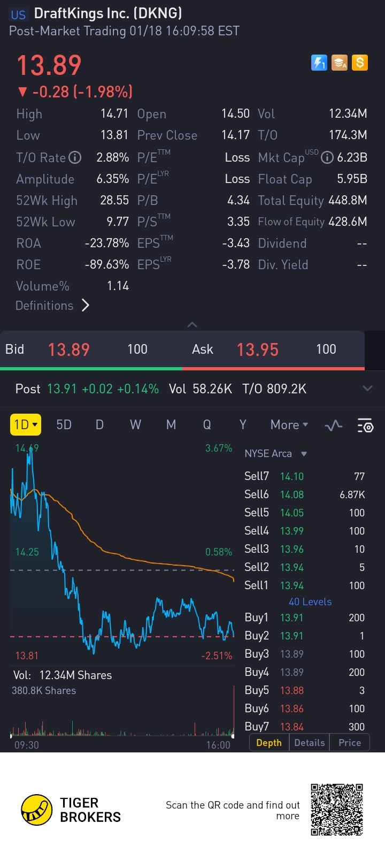
Task: Tap the Buy5 row at 13.88
Action: point(305,690)
